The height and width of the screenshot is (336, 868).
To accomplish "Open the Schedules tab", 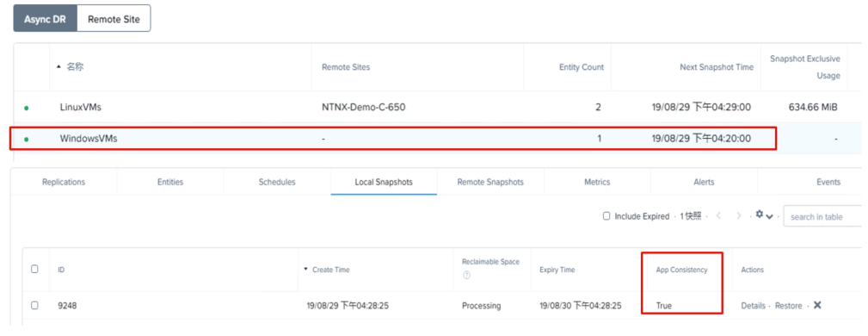I will pos(277,182).
